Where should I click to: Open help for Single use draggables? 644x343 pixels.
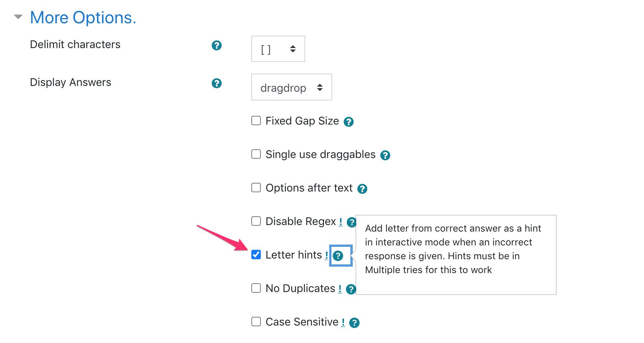[x=385, y=155]
